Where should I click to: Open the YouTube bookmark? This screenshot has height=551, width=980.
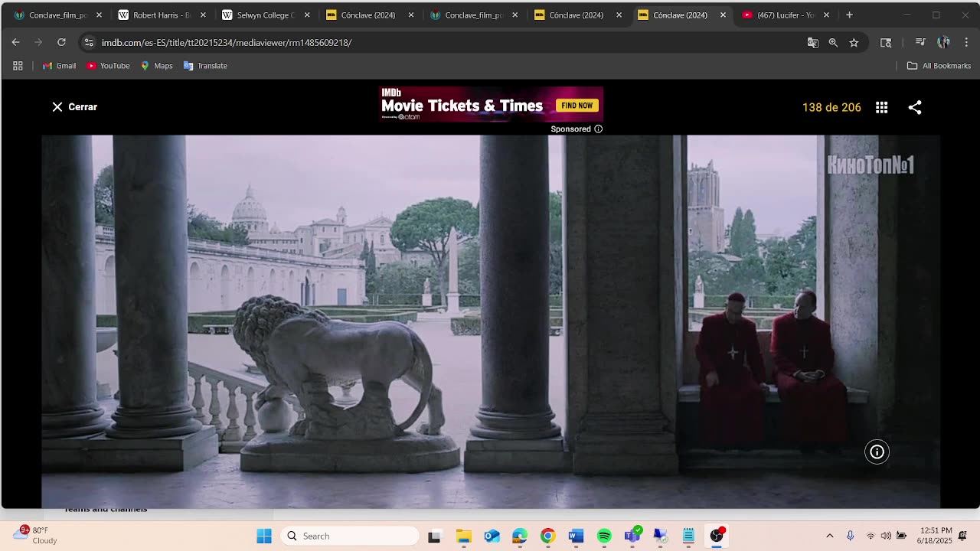108,66
